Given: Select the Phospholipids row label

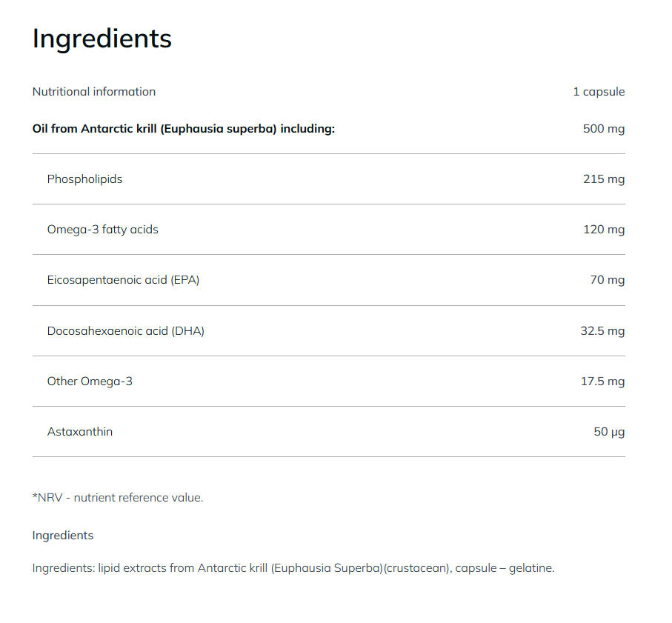Looking at the screenshot, I should [84, 179].
